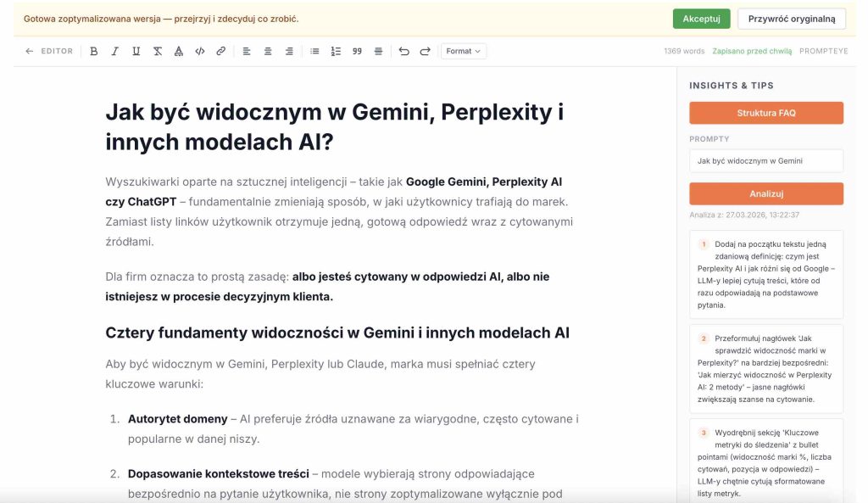Click the Prompty input field
868x503 pixels.
pos(765,160)
